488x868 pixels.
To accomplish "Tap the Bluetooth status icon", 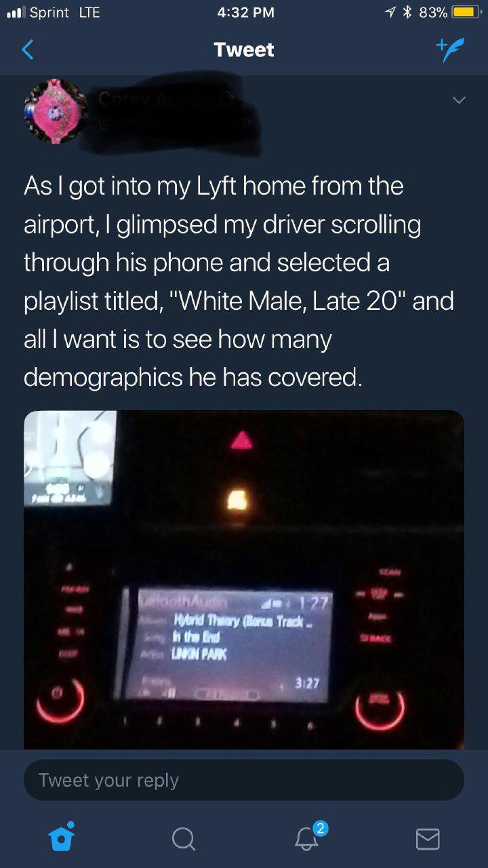I will [x=408, y=12].
